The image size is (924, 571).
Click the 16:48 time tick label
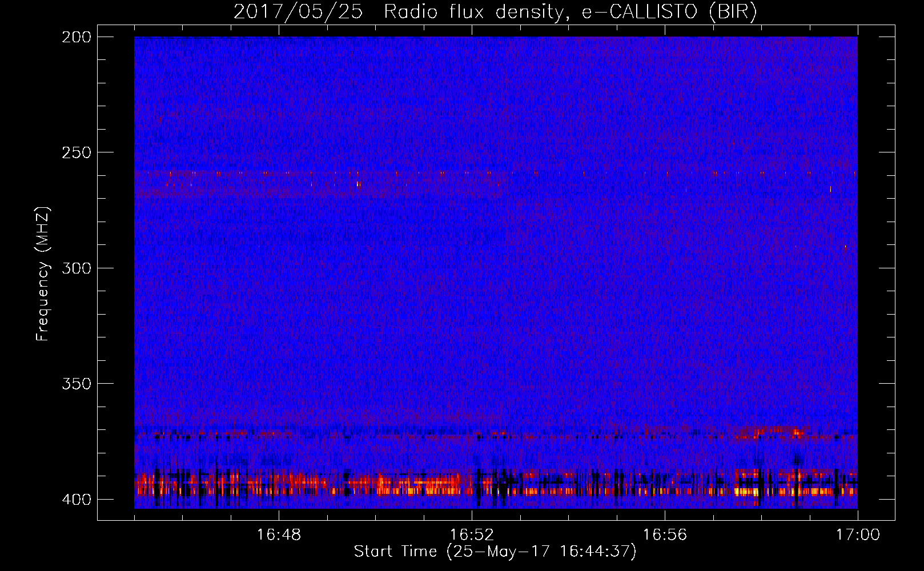tap(279, 535)
